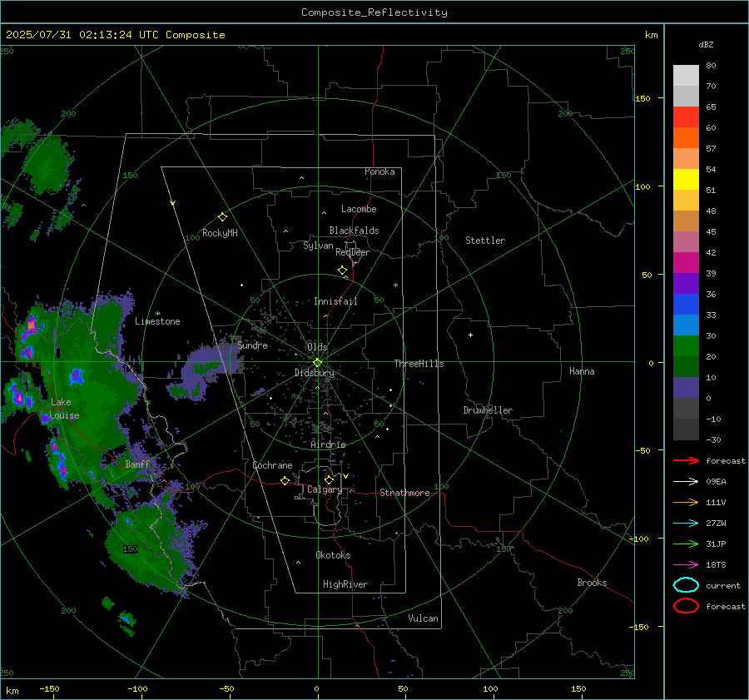Click the Innisfail label
This screenshot has width=749, height=700.
tap(335, 301)
